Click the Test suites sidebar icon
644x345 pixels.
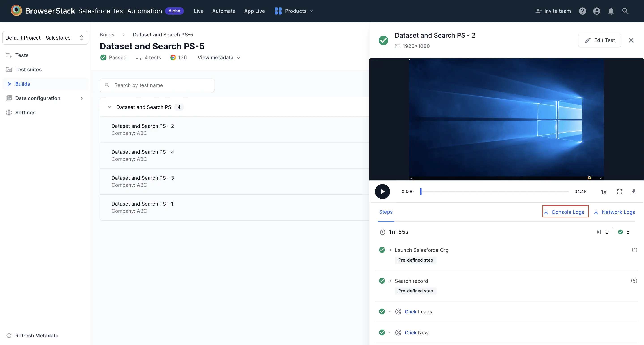(9, 70)
